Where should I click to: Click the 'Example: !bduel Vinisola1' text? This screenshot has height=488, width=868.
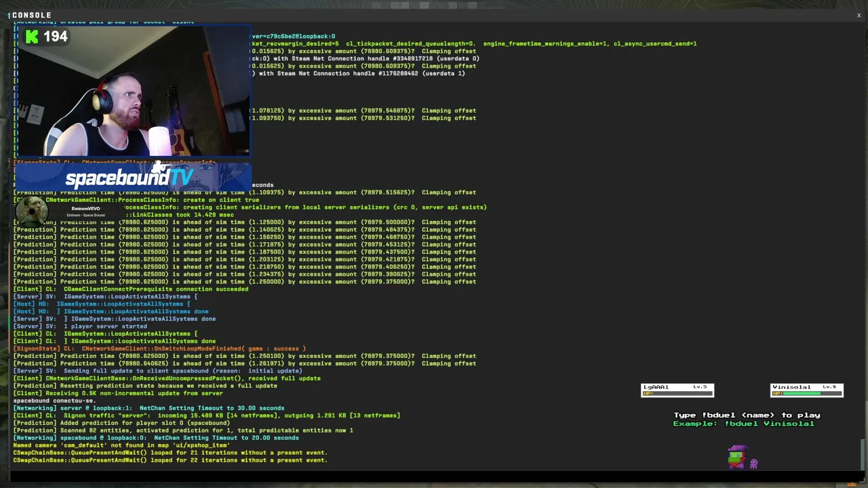point(743,424)
